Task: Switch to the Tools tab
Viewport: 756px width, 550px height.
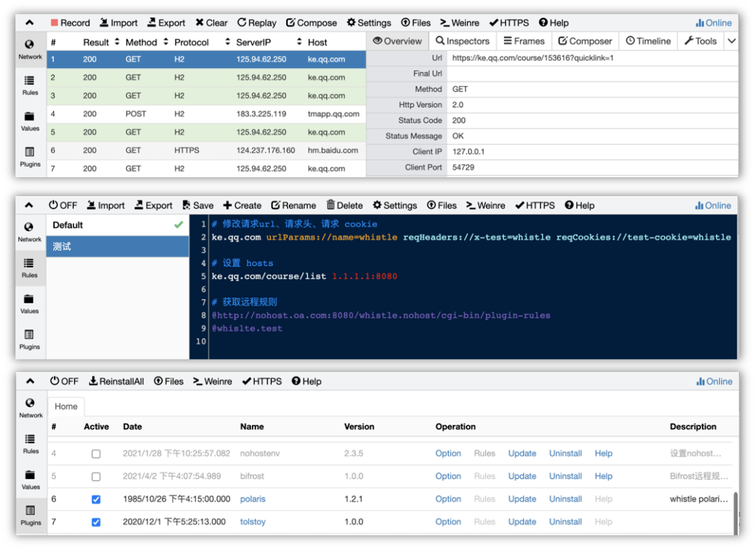Action: click(x=701, y=41)
